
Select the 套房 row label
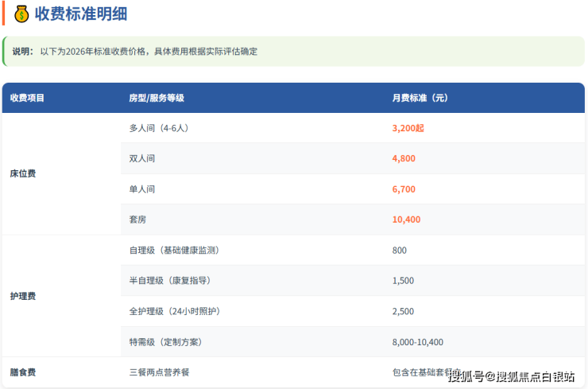coord(137,220)
